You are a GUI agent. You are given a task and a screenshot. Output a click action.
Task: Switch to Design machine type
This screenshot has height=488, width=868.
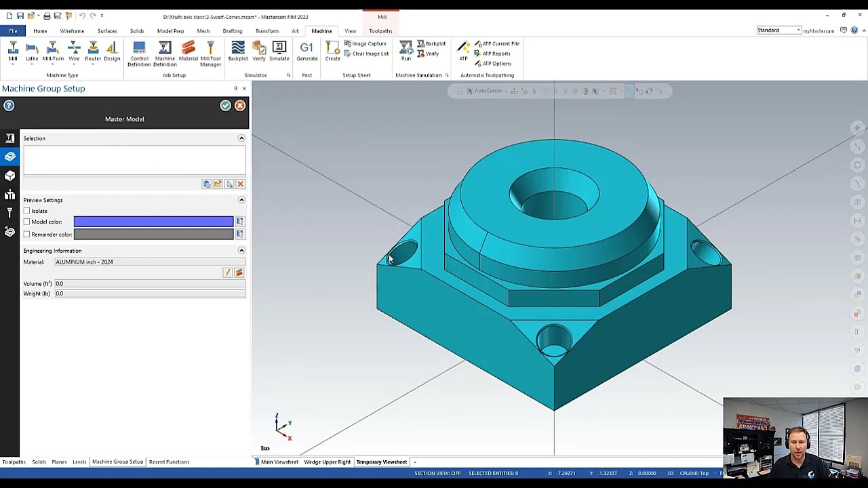click(x=112, y=52)
